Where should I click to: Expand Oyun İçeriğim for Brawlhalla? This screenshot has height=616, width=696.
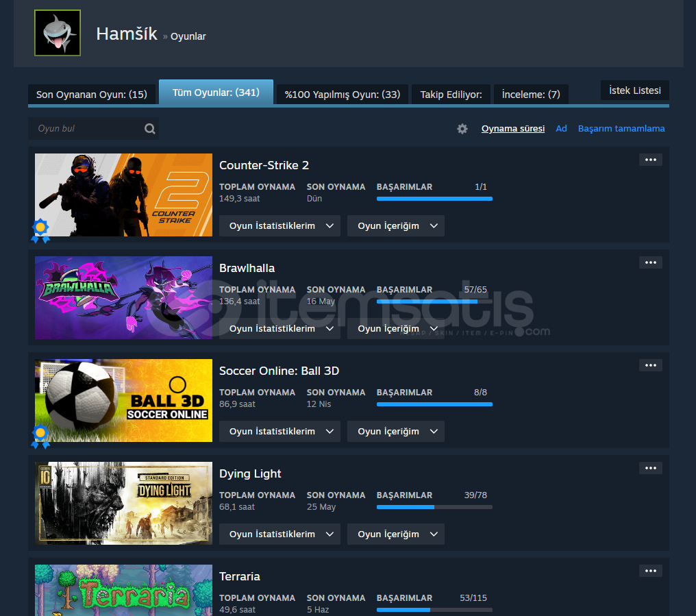tap(396, 329)
